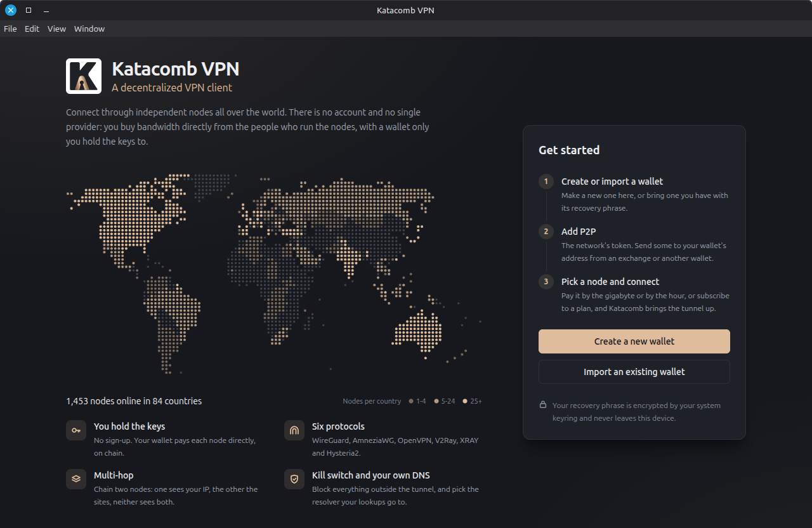Screen dimensions: 812x528
Task: Click "Kill switch and your own DNS" title
Action: [x=371, y=475]
